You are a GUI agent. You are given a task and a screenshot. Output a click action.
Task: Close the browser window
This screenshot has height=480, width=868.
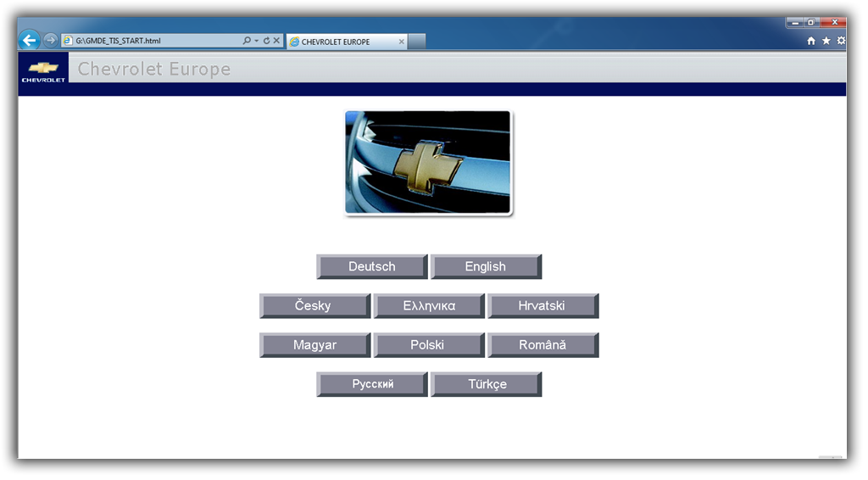coord(834,22)
